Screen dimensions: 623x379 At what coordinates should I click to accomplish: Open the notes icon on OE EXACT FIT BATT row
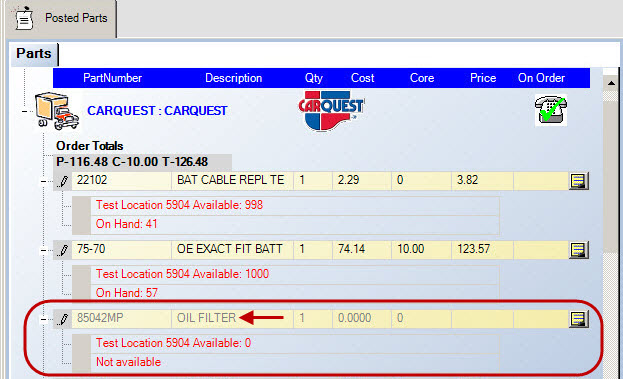pos(578,250)
